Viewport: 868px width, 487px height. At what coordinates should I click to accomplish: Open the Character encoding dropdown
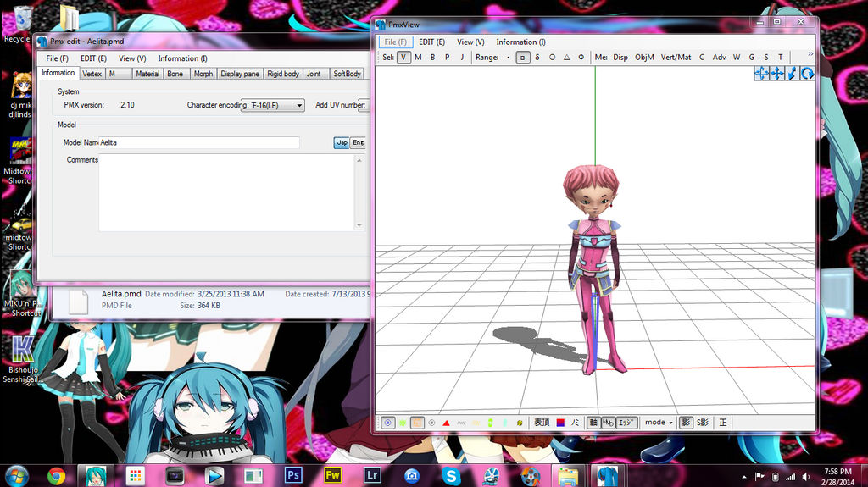tap(273, 105)
